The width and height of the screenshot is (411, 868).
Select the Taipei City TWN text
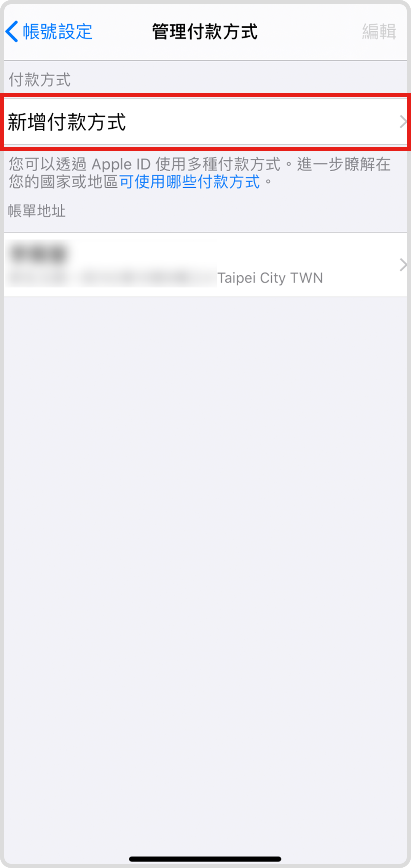[270, 278]
